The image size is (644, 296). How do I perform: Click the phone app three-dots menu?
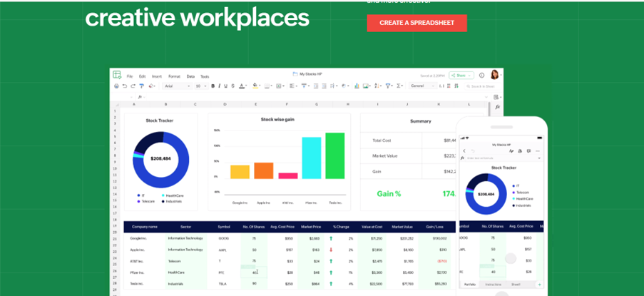tap(538, 151)
